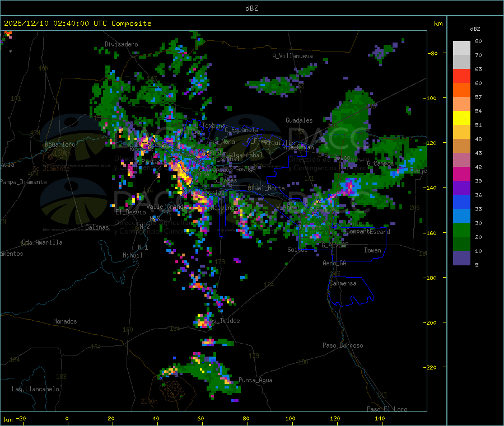504x426 pixels.
Task: Click the white 80 dBZ color swatch
Action: [461, 48]
